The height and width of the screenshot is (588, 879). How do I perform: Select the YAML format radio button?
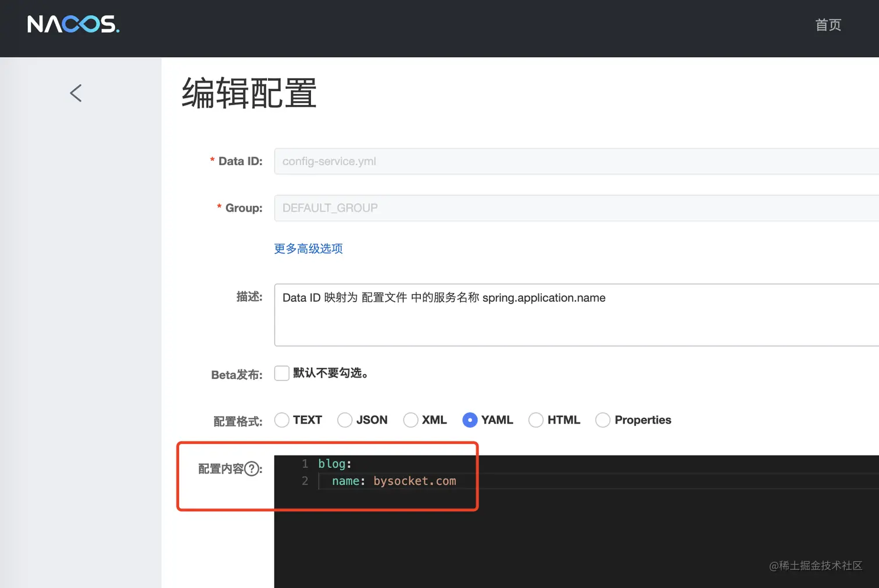tap(470, 420)
